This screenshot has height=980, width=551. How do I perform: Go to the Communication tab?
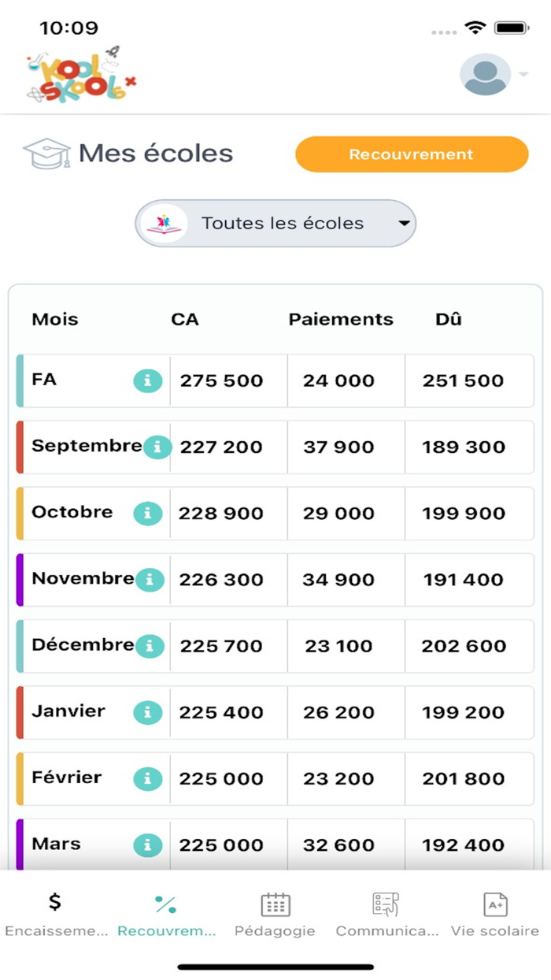(x=386, y=915)
